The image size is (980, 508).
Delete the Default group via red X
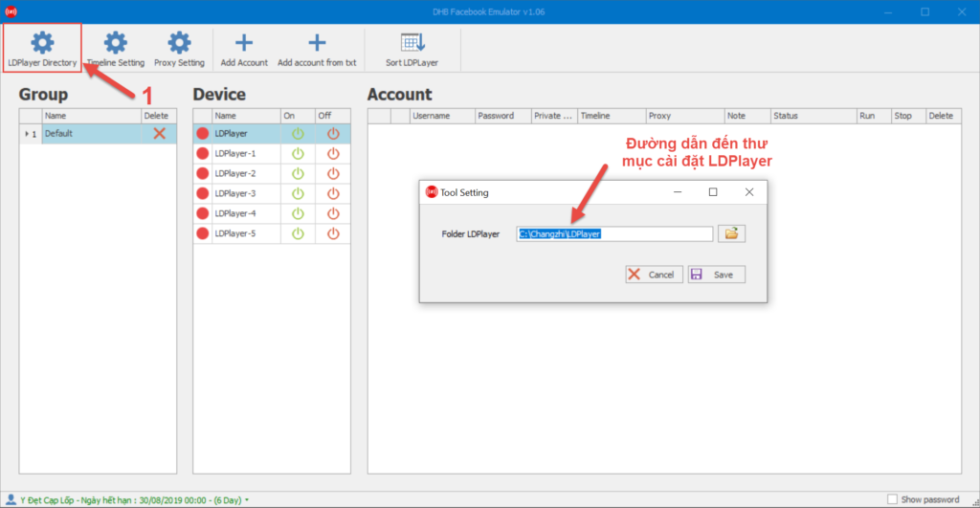tap(160, 133)
